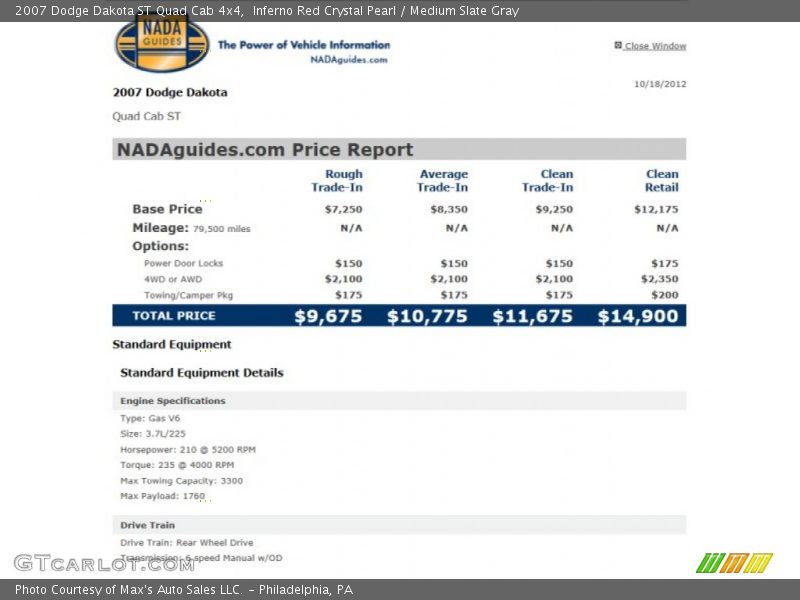Click the 2007 Dodge Dakota vehicle title
This screenshot has width=800, height=600.
tap(170, 92)
